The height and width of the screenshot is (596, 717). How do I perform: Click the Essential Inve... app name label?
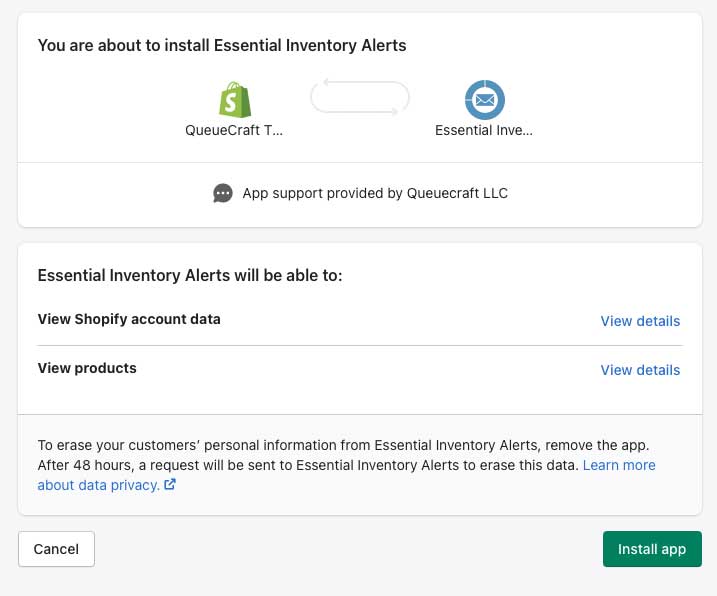point(484,130)
